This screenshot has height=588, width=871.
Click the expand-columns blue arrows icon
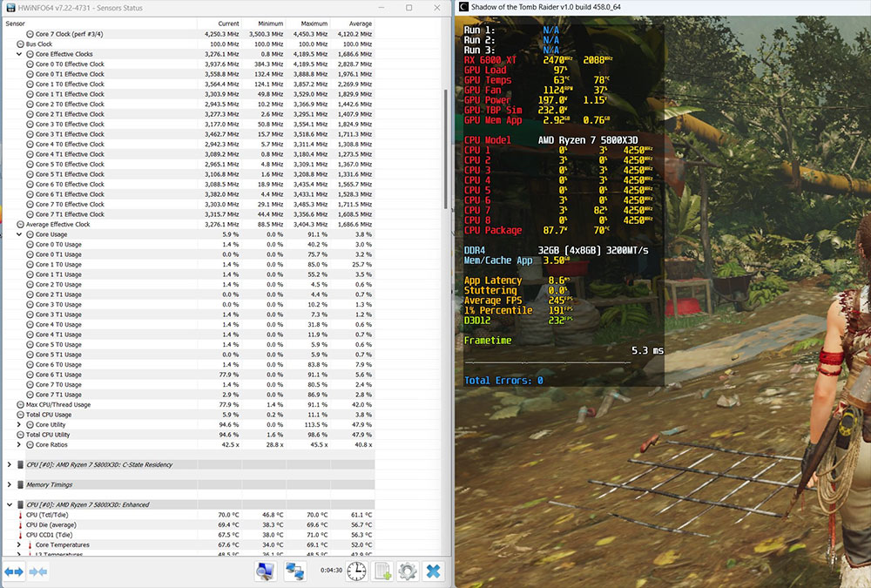click(14, 571)
